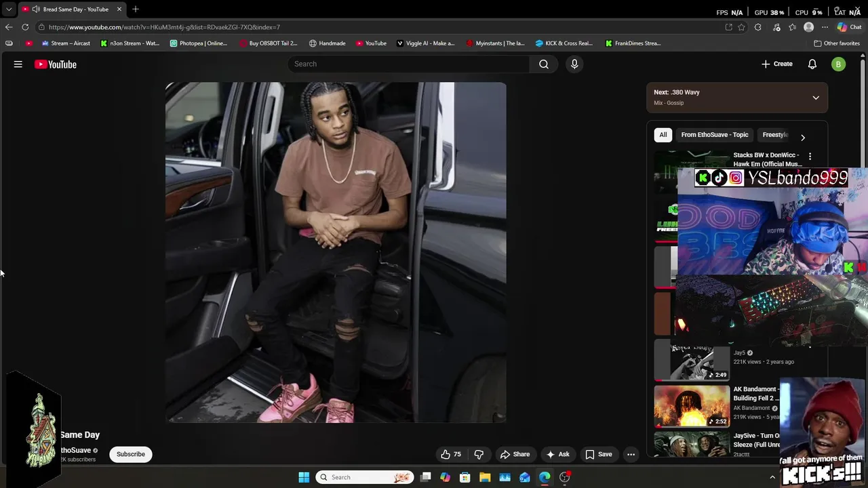Open a new browser tab

pos(136,9)
